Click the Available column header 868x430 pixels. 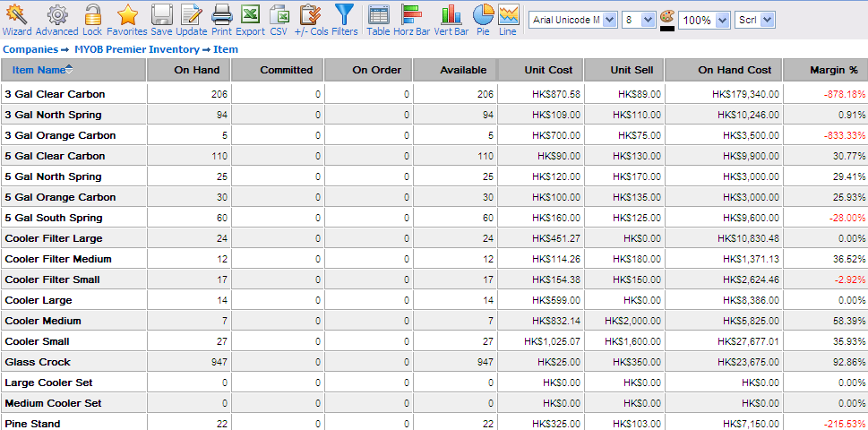[x=455, y=70]
